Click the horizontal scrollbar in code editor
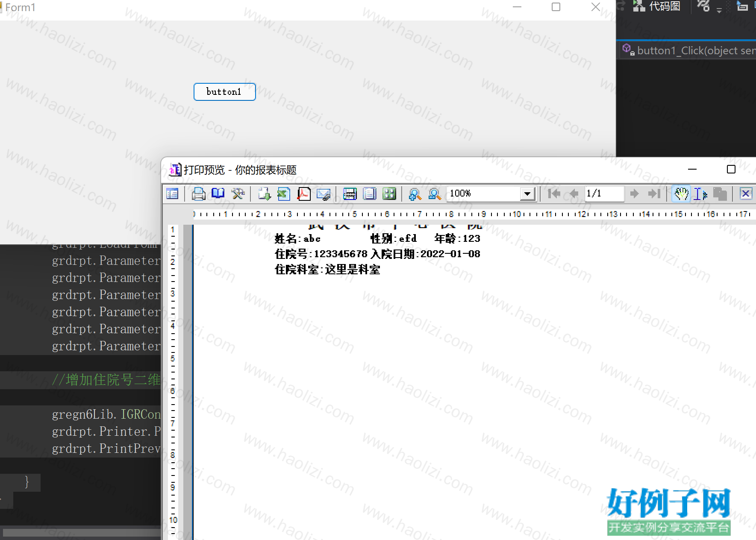 pos(81,533)
